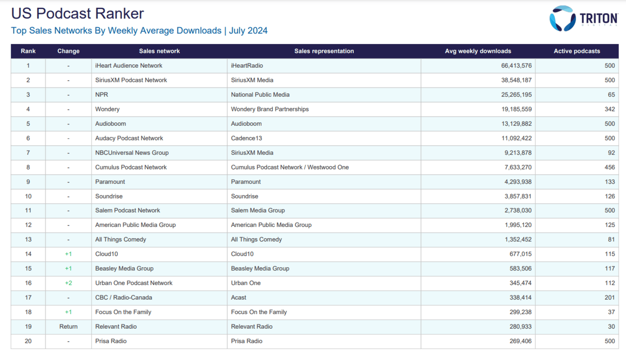Click Paramount in the Sales representation column
The width and height of the screenshot is (626, 364).
coord(246,182)
